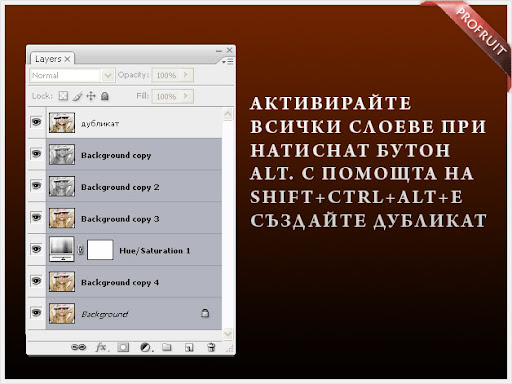Click the Hue/Saturation adjustment thumbnail
The height and width of the screenshot is (384, 512).
click(x=62, y=249)
